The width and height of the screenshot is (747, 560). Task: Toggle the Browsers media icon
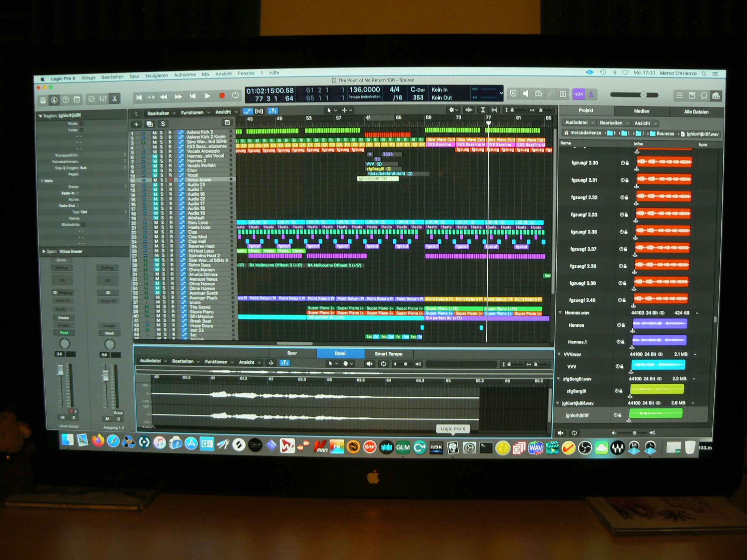pos(716,96)
